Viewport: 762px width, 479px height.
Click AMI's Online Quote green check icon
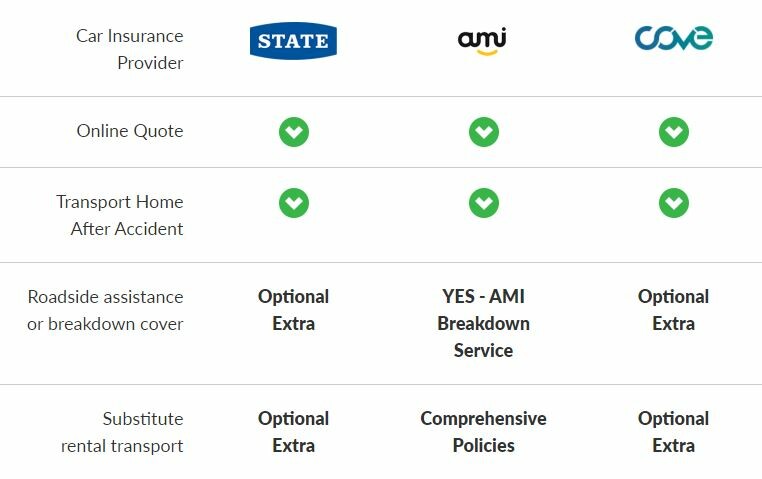[483, 131]
